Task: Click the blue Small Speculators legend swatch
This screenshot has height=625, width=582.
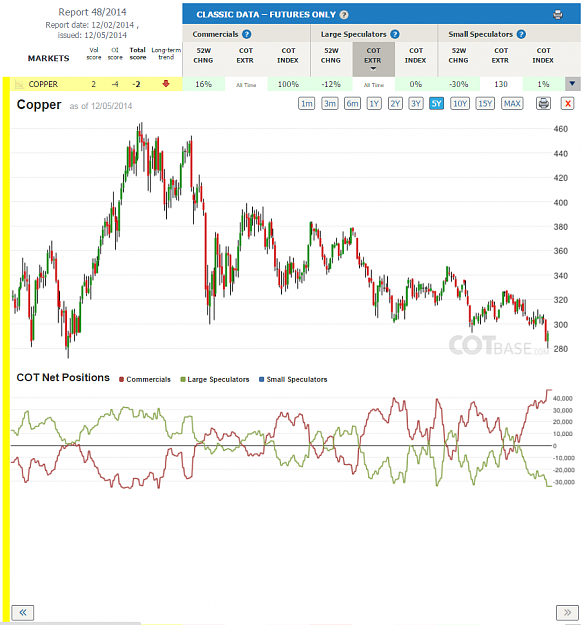Action: 262,379
